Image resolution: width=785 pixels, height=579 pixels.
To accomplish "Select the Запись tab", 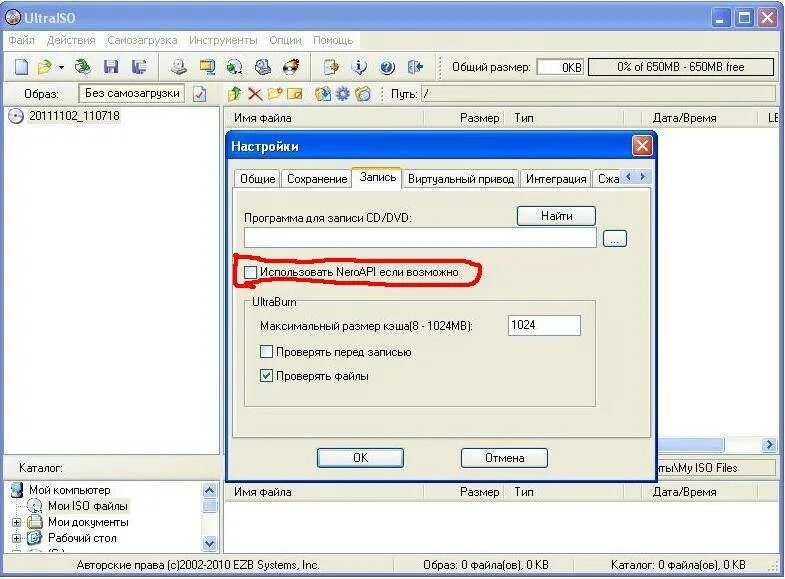I will pos(377,177).
